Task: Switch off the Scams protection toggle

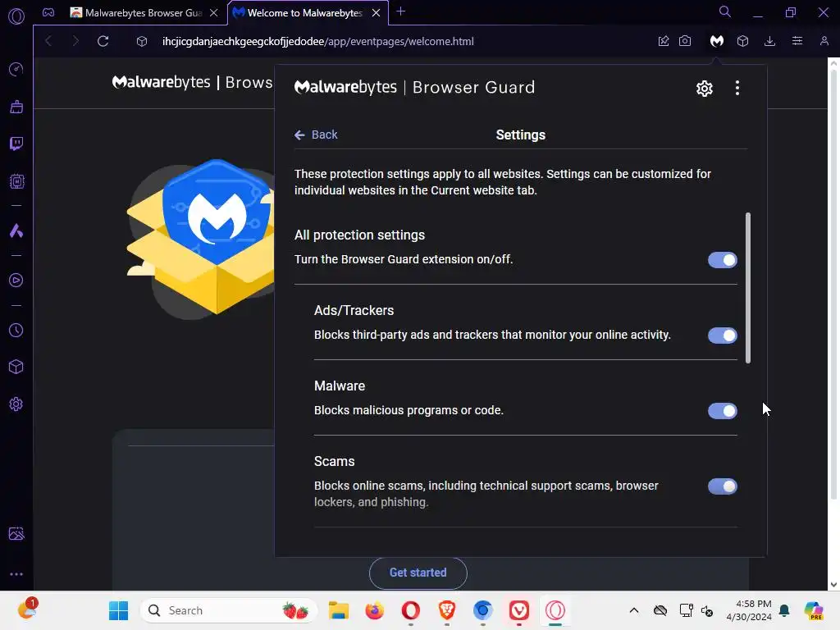Action: (x=722, y=487)
